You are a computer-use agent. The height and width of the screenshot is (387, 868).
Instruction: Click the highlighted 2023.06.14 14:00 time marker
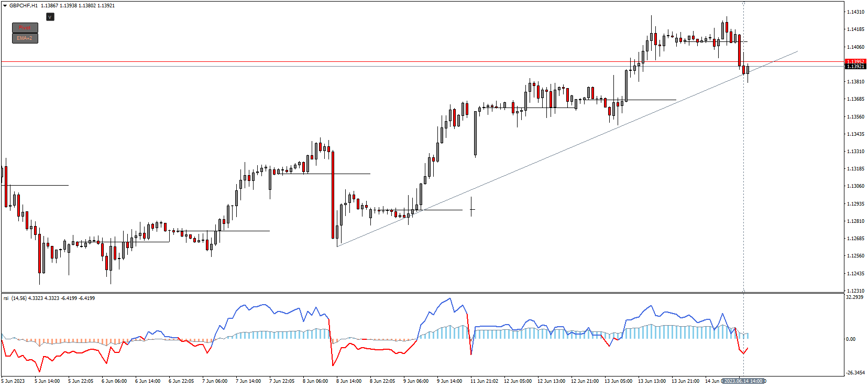click(x=743, y=381)
